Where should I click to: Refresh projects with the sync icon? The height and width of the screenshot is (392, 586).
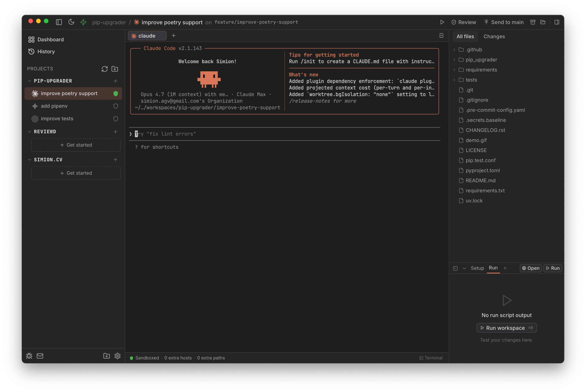105,69
